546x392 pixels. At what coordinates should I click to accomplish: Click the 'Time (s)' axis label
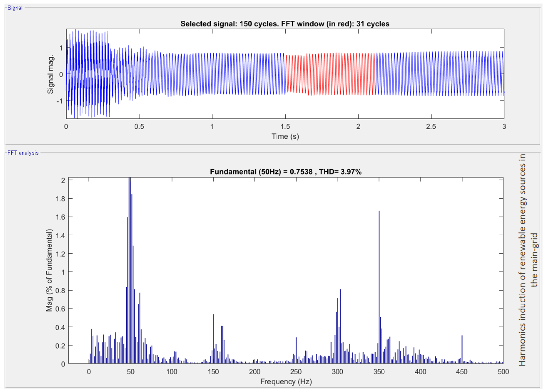coord(285,137)
